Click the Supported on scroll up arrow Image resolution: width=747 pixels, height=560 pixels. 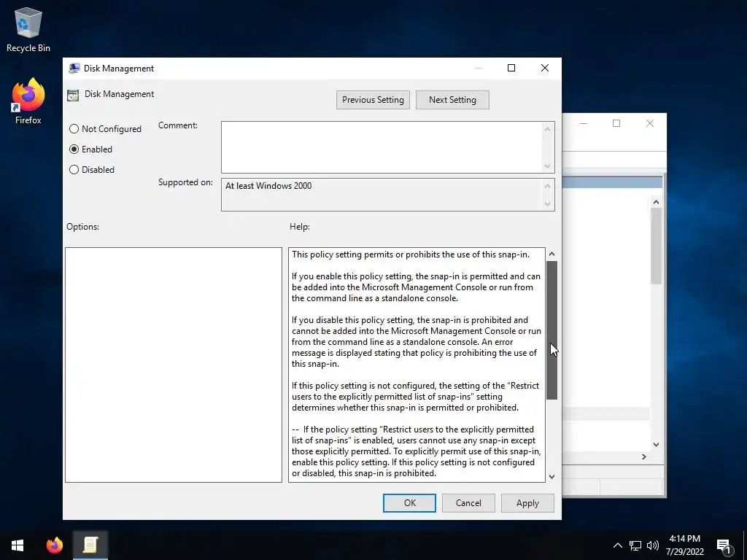[x=547, y=186]
